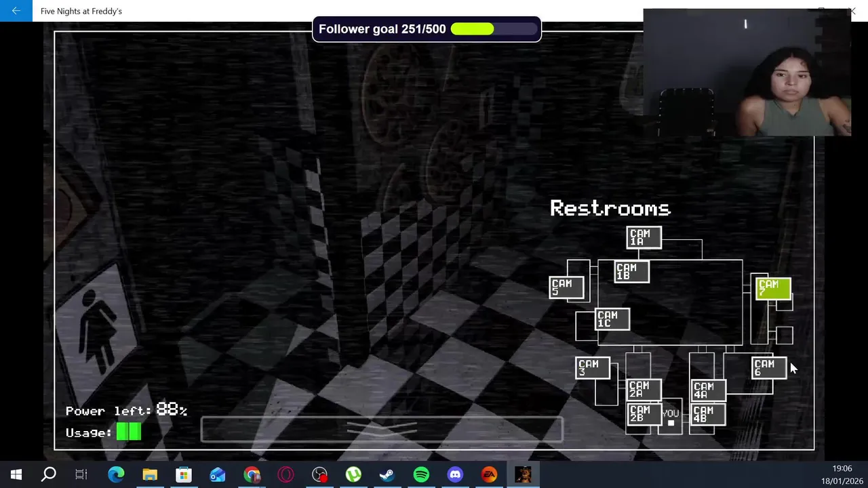This screenshot has height=488, width=868.
Task: Select CAM 5 on the camera map
Action: coord(566,287)
